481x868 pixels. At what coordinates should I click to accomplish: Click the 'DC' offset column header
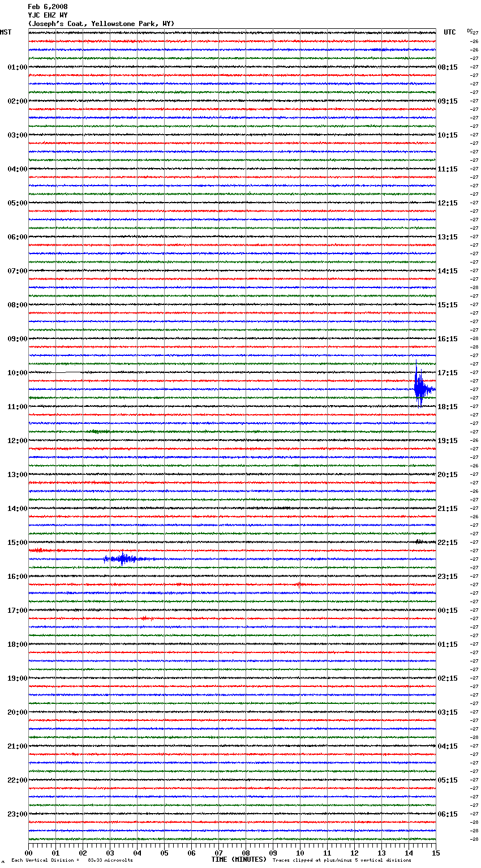coord(470,31)
